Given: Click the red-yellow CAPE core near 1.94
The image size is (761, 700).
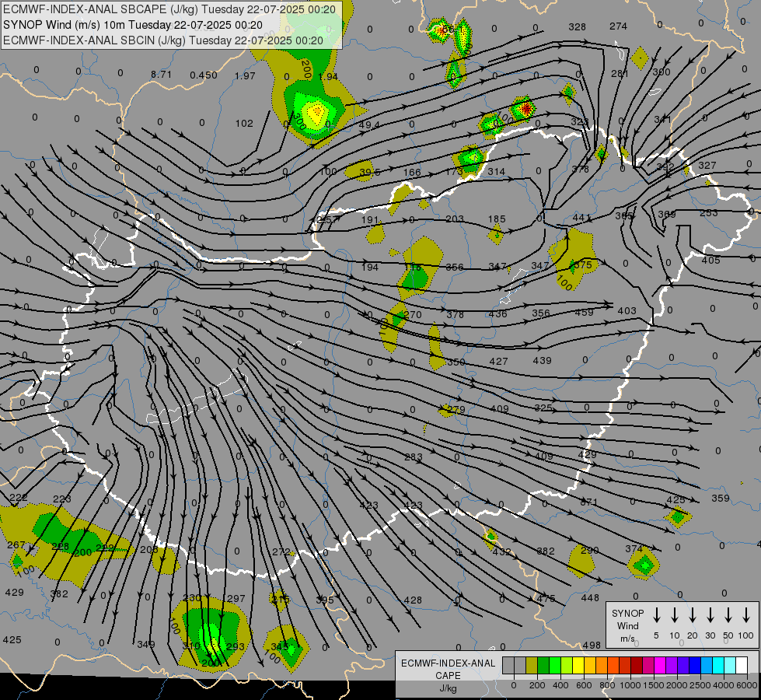Looking at the screenshot, I should click(x=317, y=110).
